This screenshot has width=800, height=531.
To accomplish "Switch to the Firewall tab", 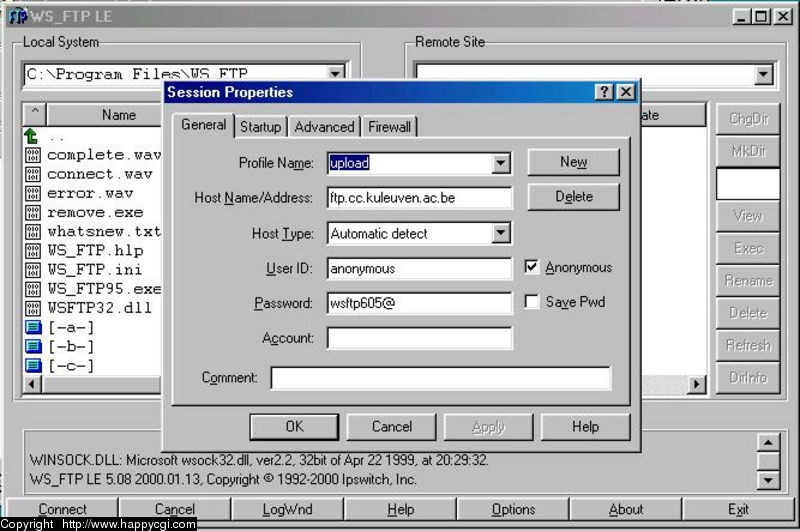I will 389,127.
